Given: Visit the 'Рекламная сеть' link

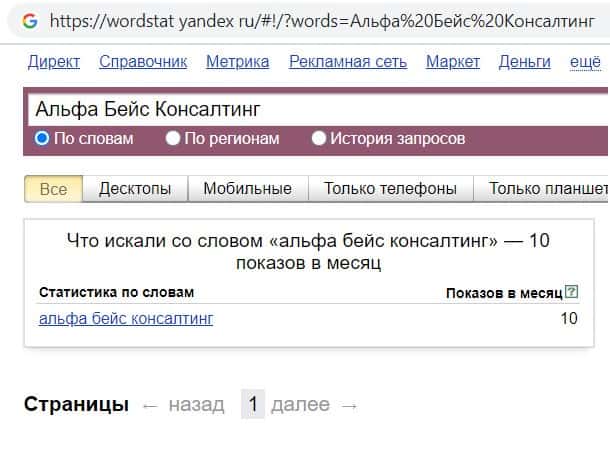Looking at the screenshot, I should (x=348, y=62).
